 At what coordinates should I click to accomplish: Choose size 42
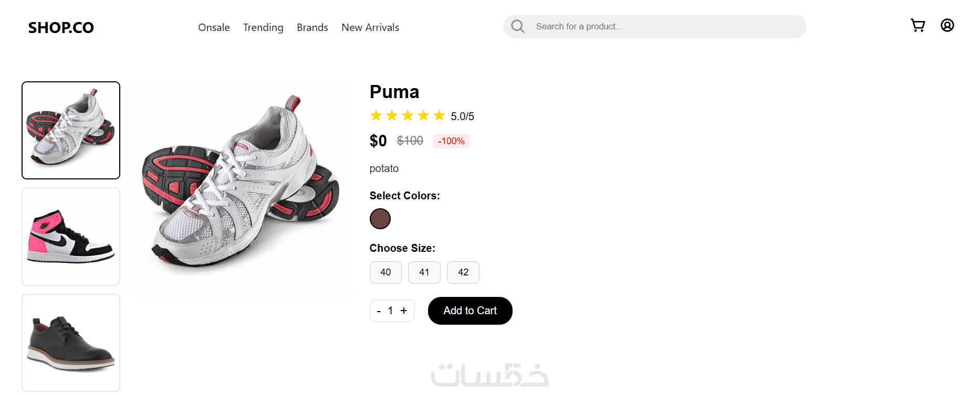[463, 272]
